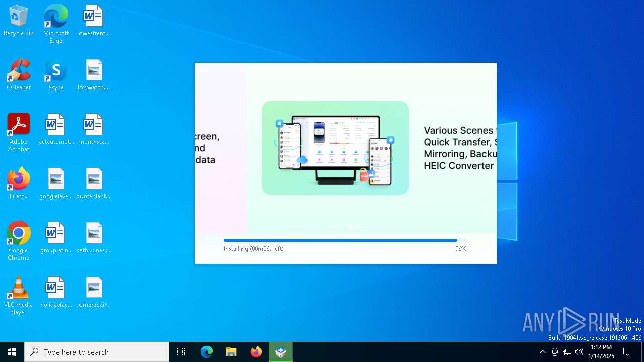Open File Explorer from the taskbar
Screen dimensions: 644x362
coord(231,352)
